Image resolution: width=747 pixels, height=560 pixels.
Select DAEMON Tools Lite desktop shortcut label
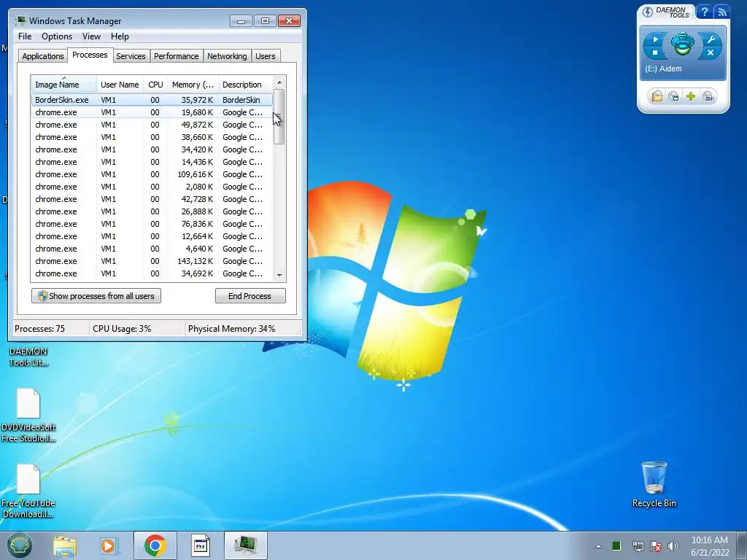coord(28,357)
